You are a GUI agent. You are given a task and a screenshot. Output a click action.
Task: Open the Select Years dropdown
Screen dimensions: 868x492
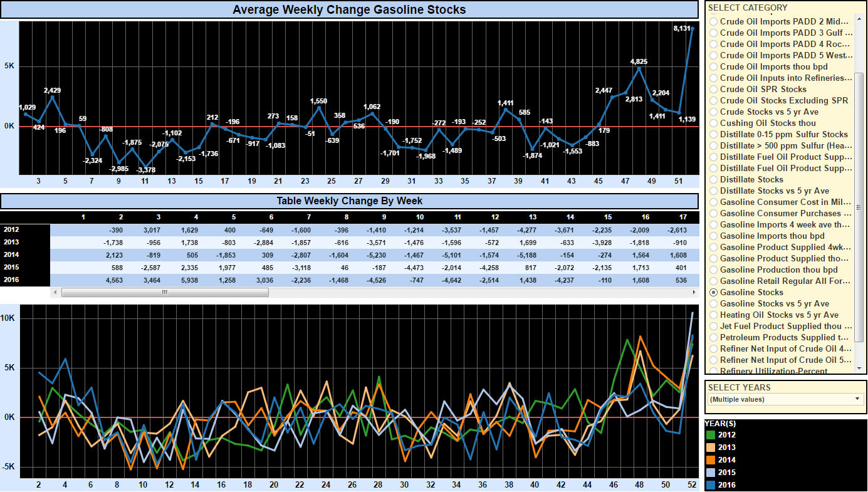coord(786,399)
